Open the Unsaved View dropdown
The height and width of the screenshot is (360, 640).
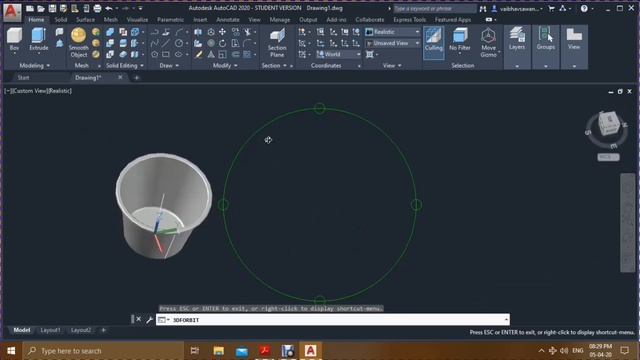coord(392,43)
